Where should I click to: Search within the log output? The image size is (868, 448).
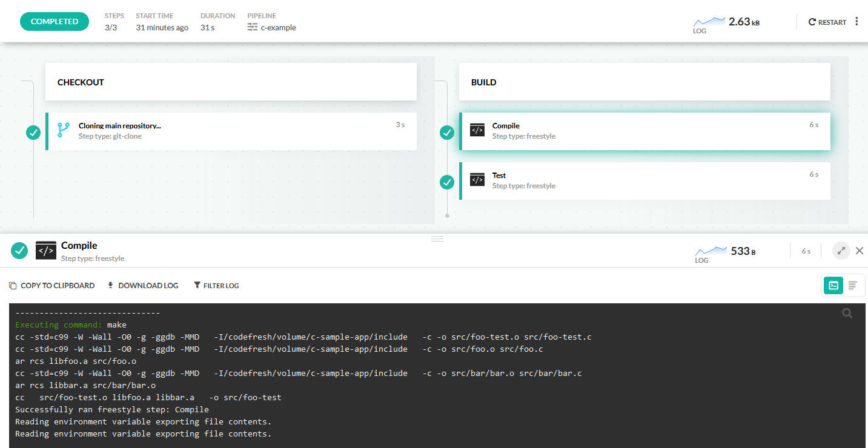pyautogui.click(x=847, y=313)
